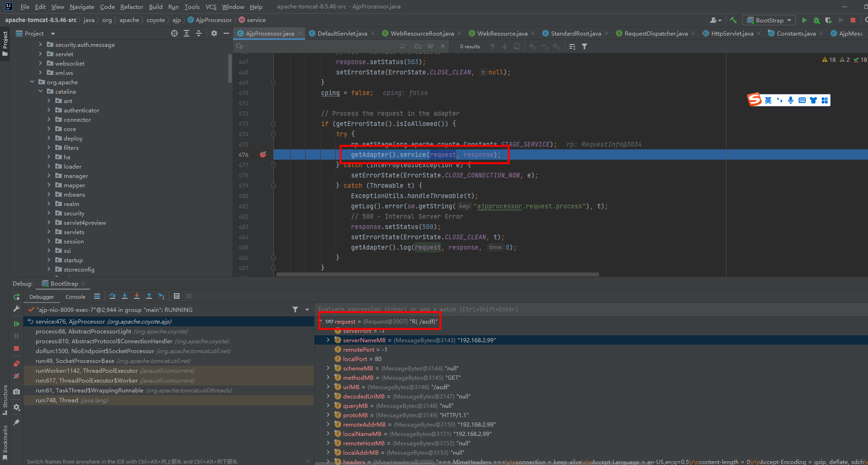Viewport: 868px width, 465px height.
Task: Click Step Into in debugger toolbar
Action: pyautogui.click(x=125, y=296)
